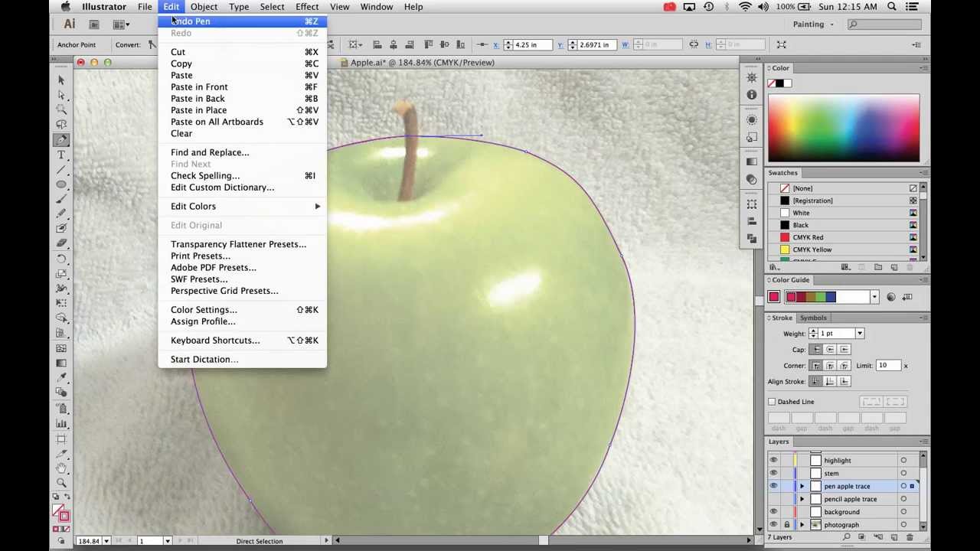This screenshot has height=551, width=980.
Task: Enable the Dashed Line checkbox
Action: (772, 402)
